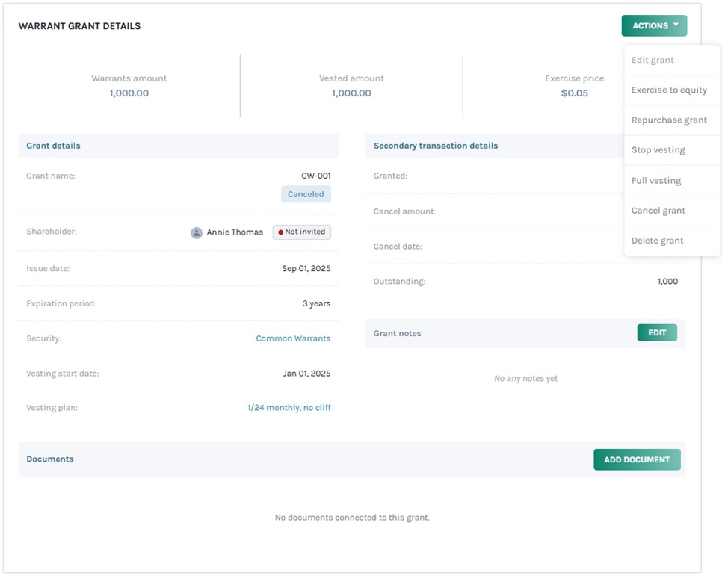Screen dimensions: 728x576
Task: Click Delete grant in the menu
Action: (x=657, y=241)
